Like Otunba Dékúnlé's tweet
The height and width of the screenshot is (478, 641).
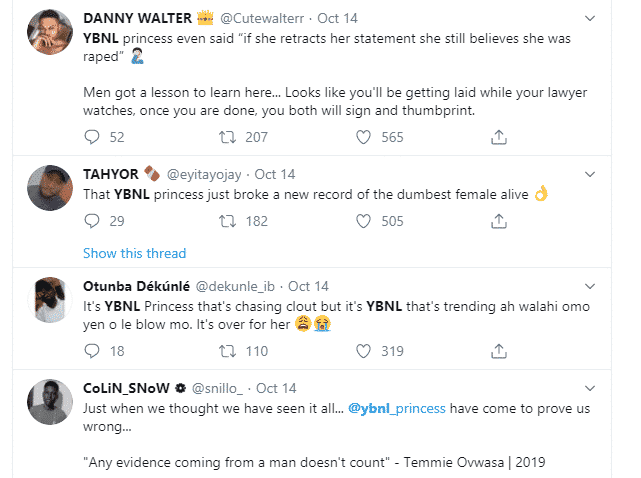[x=363, y=350]
